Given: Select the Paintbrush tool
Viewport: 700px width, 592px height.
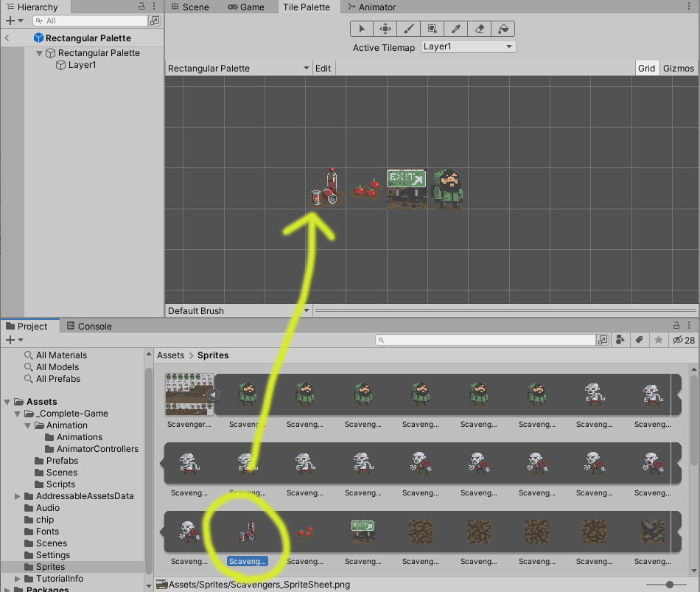Looking at the screenshot, I should 408,29.
